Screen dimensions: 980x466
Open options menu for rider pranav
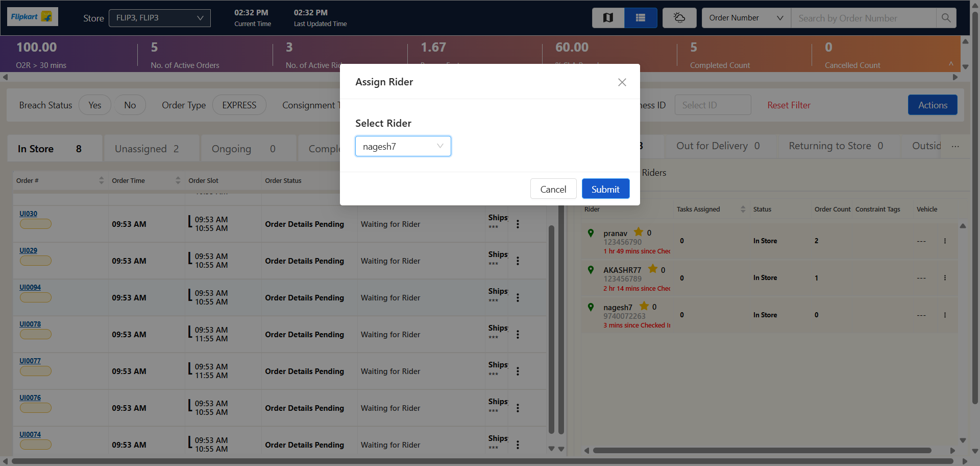click(x=945, y=241)
